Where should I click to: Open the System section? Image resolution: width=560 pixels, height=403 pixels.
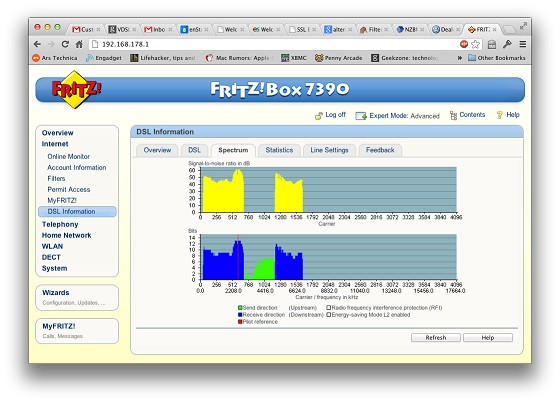coord(54,268)
